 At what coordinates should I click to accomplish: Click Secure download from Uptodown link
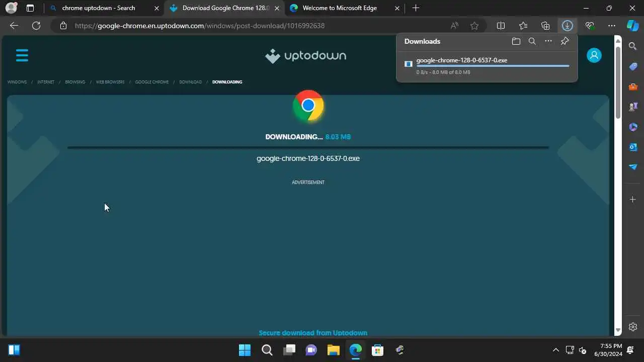[x=313, y=333]
